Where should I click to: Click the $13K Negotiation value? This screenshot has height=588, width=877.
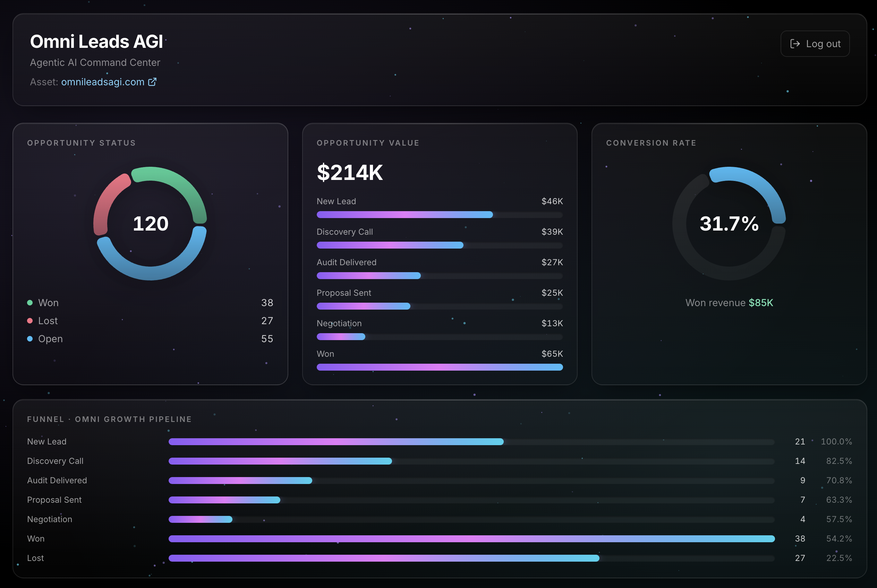click(x=552, y=323)
